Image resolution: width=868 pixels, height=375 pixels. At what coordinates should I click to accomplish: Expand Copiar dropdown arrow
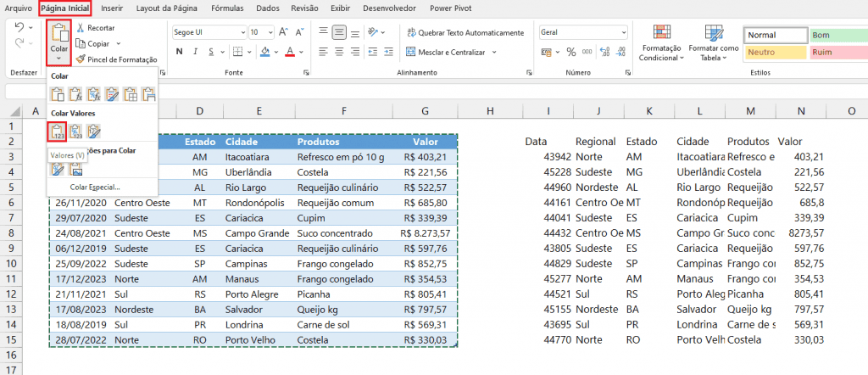coord(119,43)
